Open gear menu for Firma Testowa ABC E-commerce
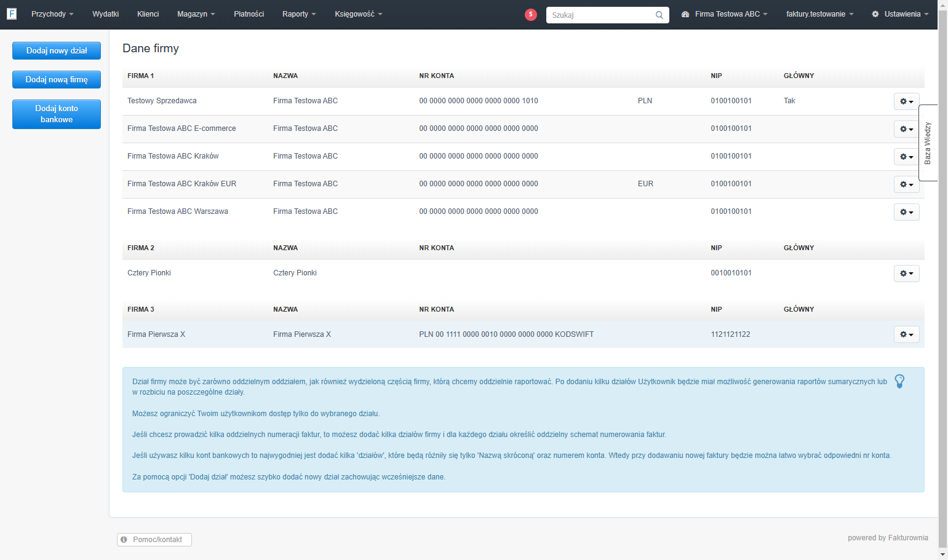Viewport: 948px width, 560px height. tap(907, 129)
